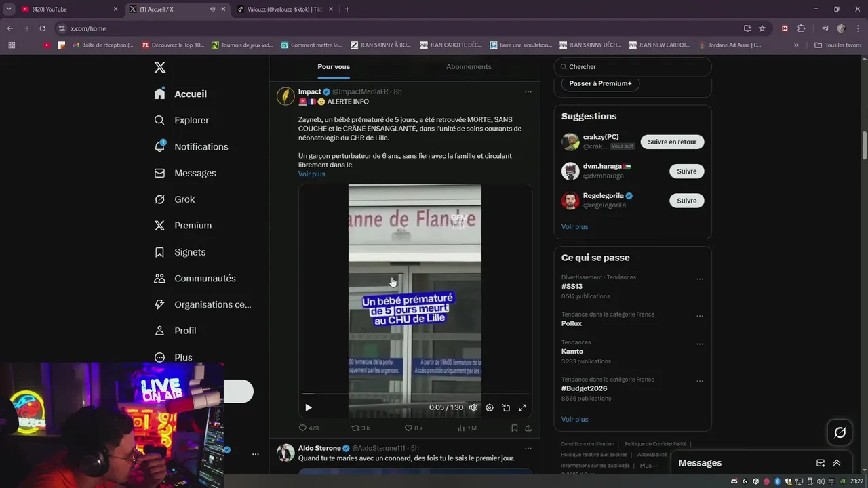Switch to Pour vous tab

tap(334, 66)
